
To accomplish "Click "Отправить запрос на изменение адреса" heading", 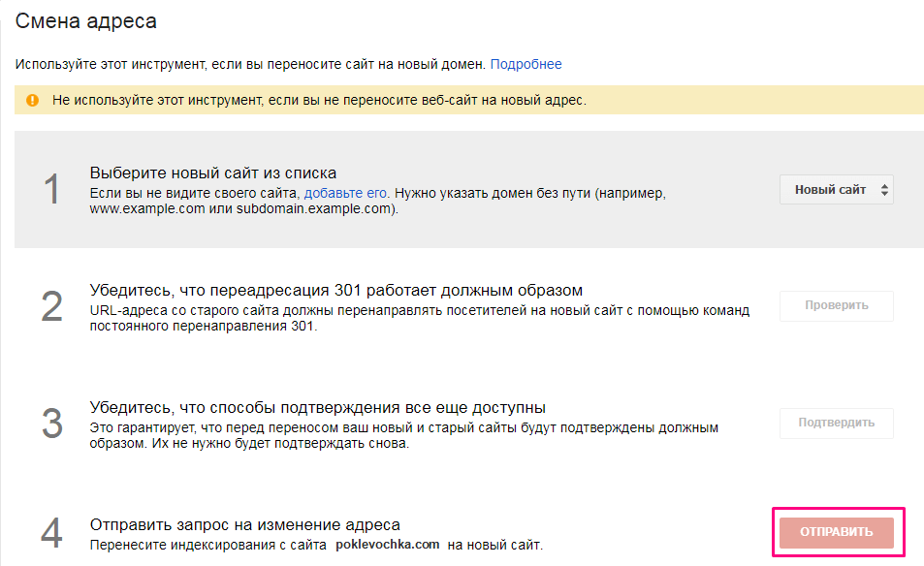I will coord(244,524).
